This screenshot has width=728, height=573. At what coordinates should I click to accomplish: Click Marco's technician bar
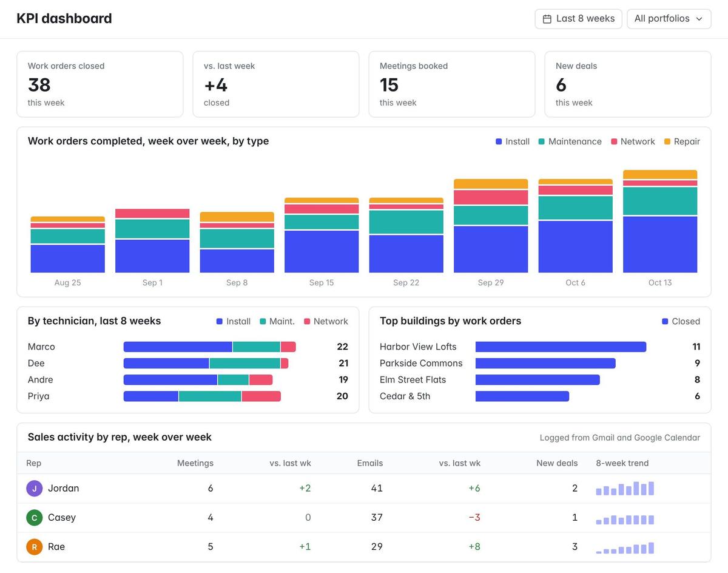(210, 347)
